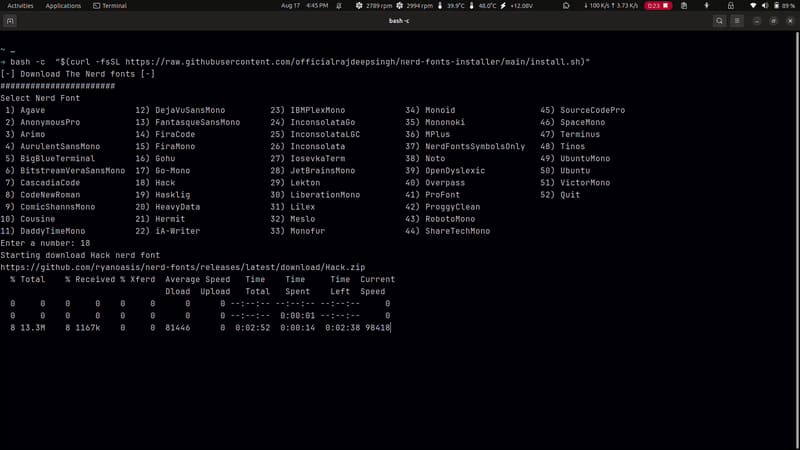Click the 'Select Nerd Font' heading text
This screenshot has height=450, width=800.
(40, 98)
